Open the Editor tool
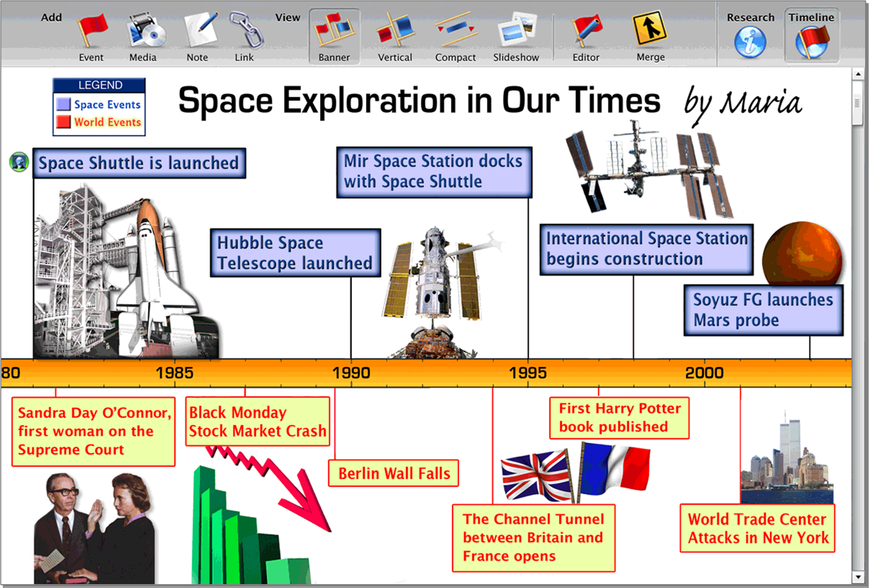The image size is (869, 588). coord(586,31)
